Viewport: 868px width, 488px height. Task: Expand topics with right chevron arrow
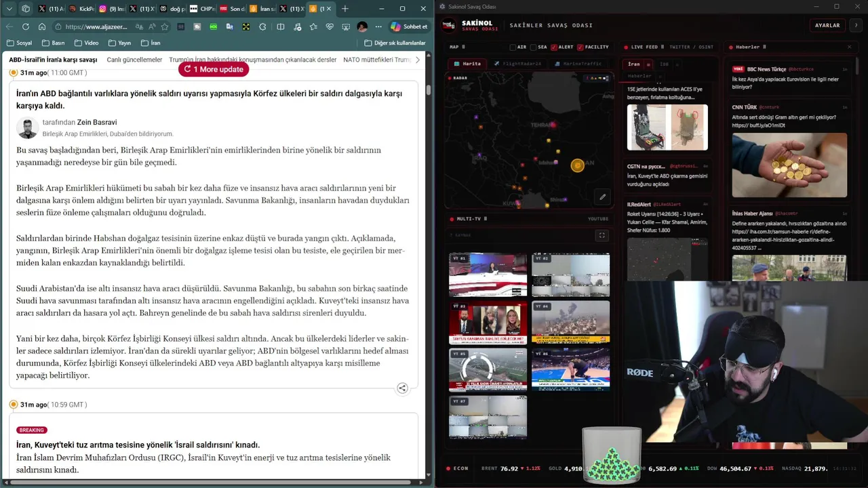(418, 60)
